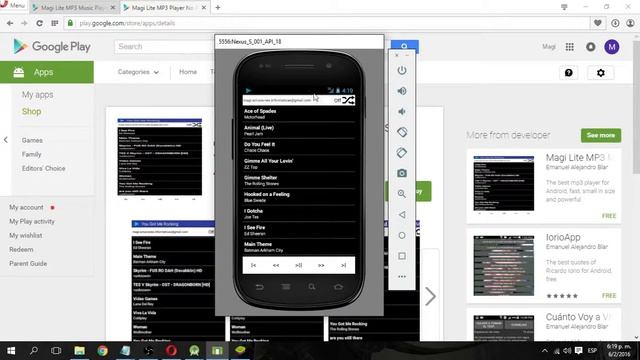
Task: Click the emulator zoom magnifier icon
Action: click(402, 194)
